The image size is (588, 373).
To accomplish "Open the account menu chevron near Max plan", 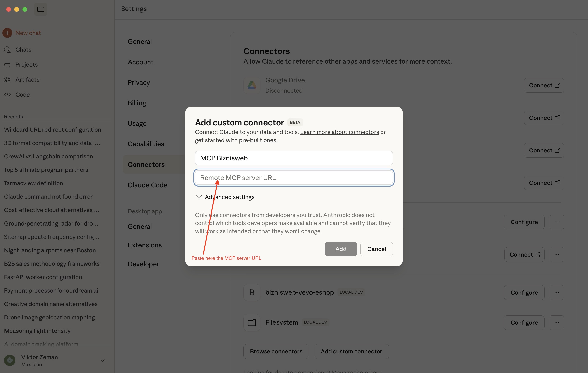I will tap(102, 360).
